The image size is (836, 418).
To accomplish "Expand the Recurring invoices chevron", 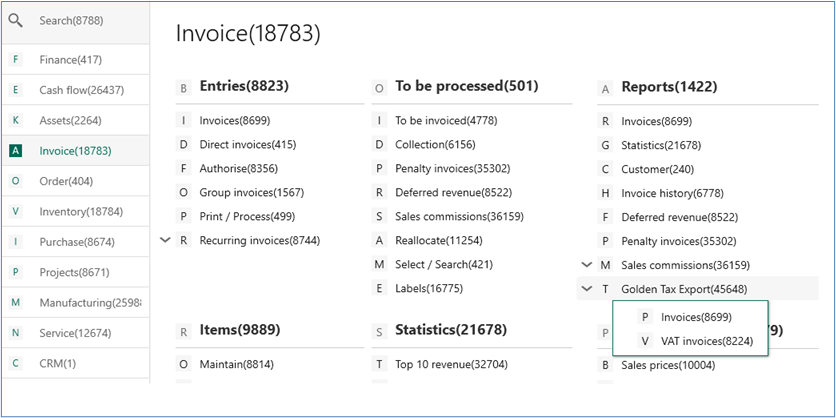I will 165,240.
